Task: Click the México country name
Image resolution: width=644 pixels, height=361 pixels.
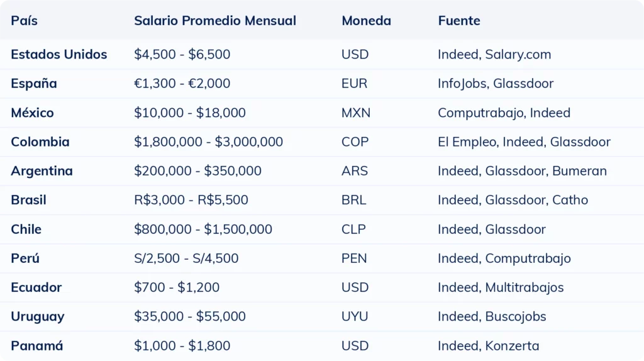Action: click(x=32, y=113)
